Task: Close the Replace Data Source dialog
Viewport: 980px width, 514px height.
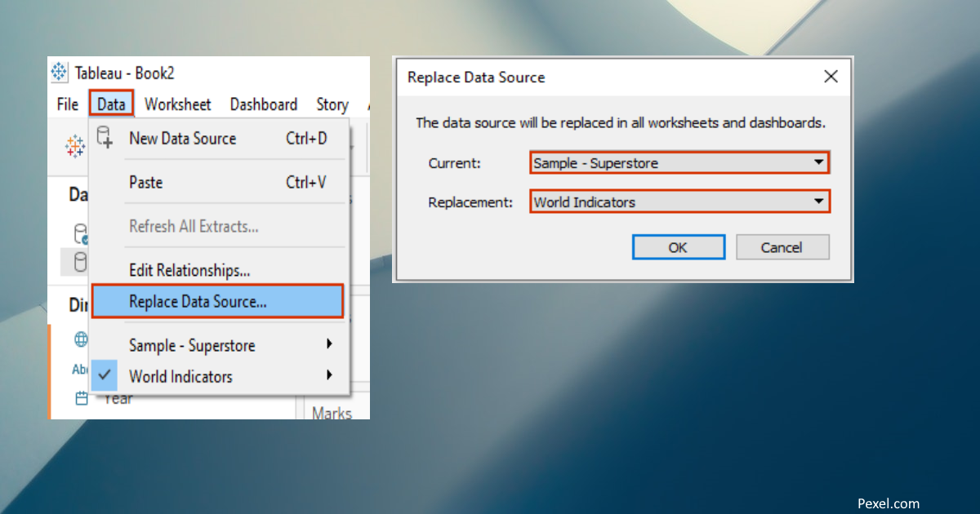Action: pos(831,77)
